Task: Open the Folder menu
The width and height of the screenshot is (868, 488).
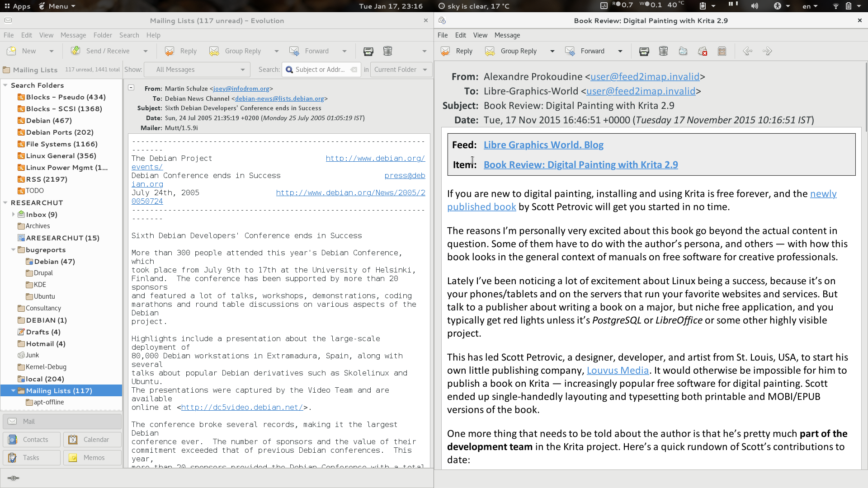Action: 103,35
